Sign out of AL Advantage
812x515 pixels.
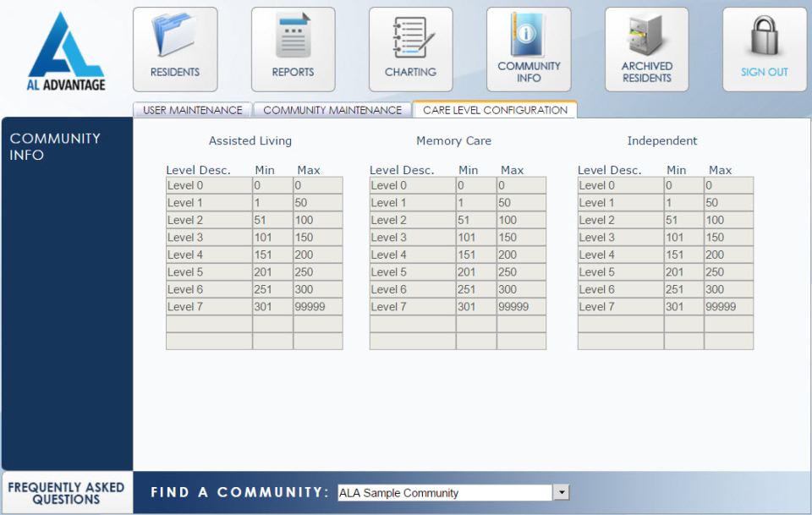coord(764,49)
